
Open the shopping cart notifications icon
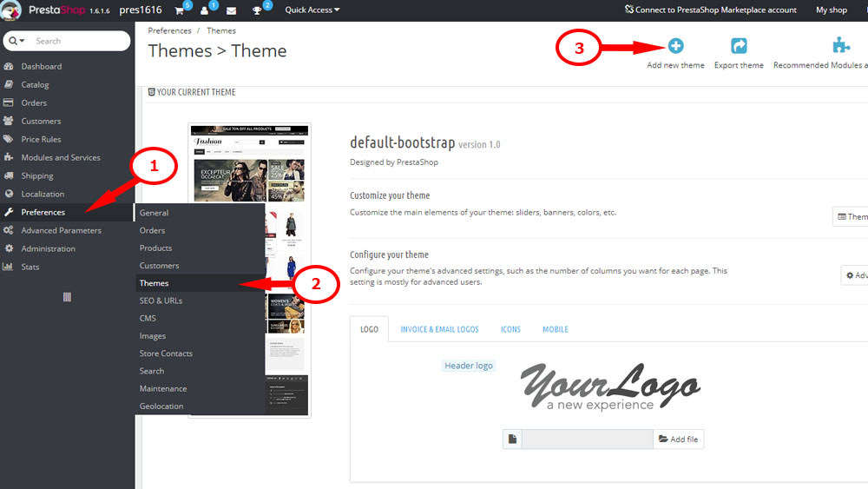pyautogui.click(x=180, y=10)
